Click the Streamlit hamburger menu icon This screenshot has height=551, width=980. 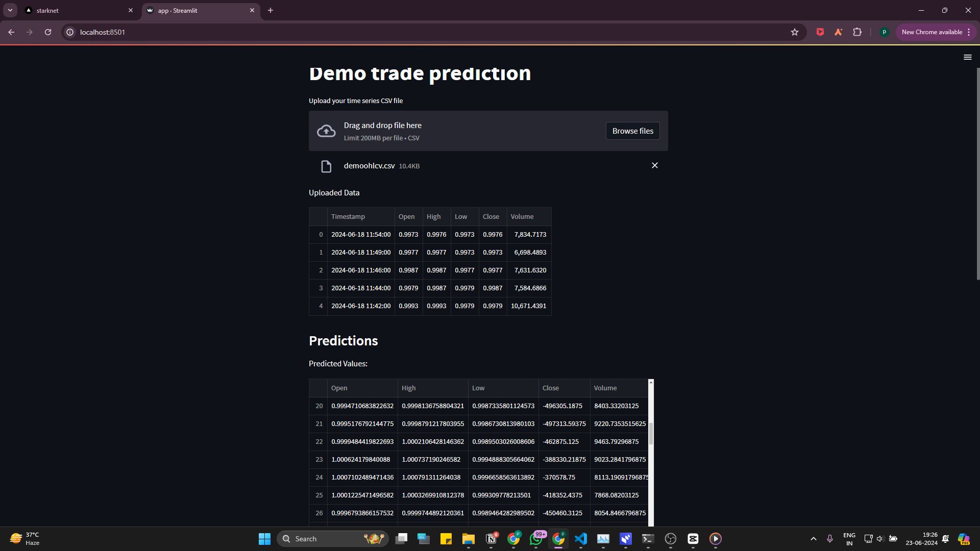tap(968, 57)
